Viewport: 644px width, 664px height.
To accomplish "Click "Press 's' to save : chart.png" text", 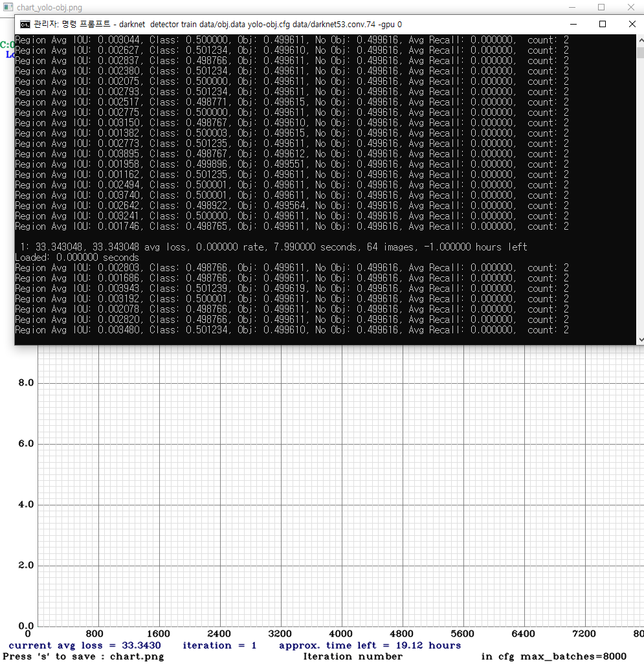I will [83, 657].
